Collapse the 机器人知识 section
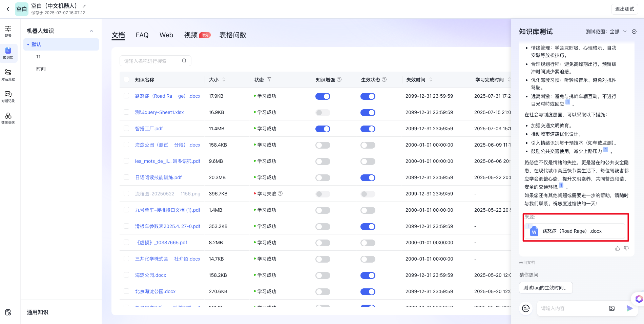 coord(91,31)
